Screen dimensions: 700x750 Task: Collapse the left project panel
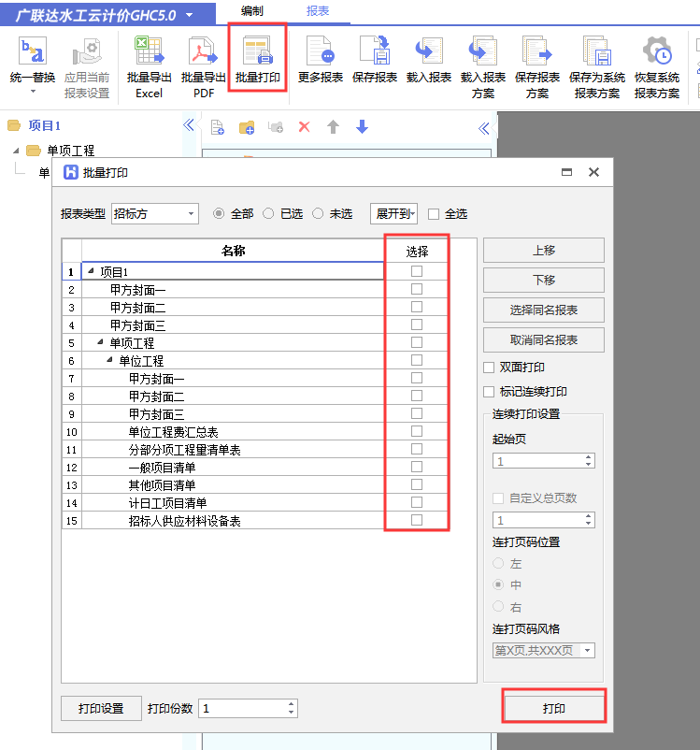click(189, 125)
